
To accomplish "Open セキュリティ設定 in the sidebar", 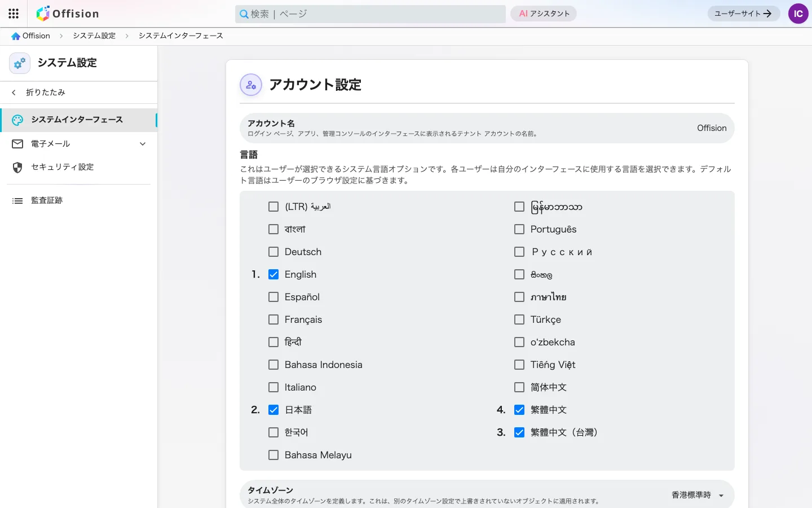I will [78, 168].
